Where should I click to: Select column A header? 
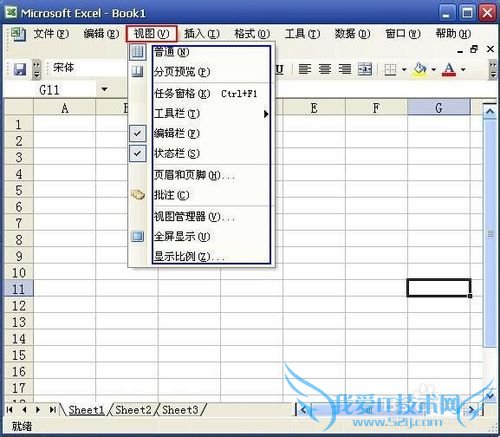pos(65,108)
